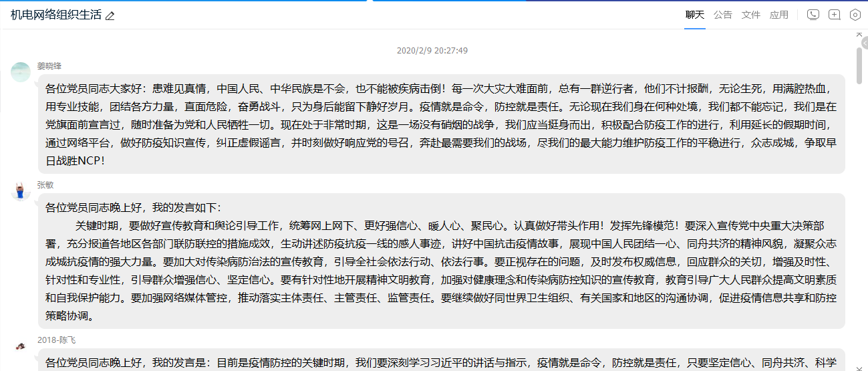Open group settings hexagon icon
The image size is (868, 371).
click(x=855, y=15)
